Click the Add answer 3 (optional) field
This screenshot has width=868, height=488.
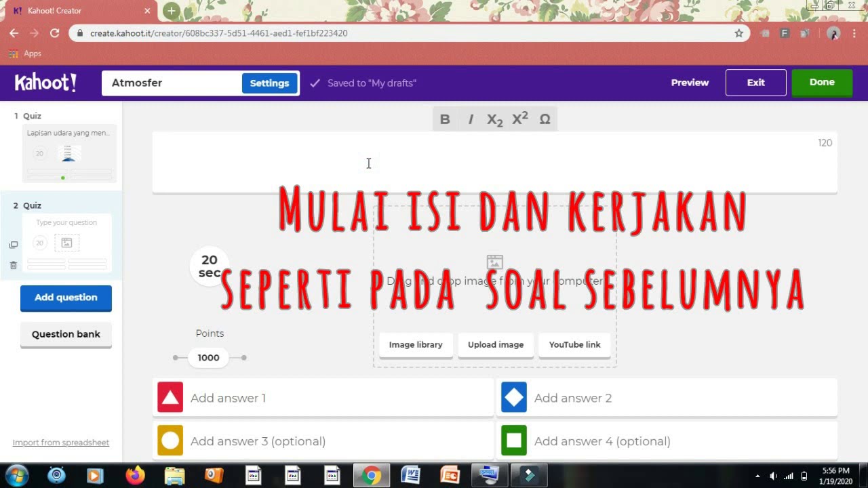click(x=323, y=441)
